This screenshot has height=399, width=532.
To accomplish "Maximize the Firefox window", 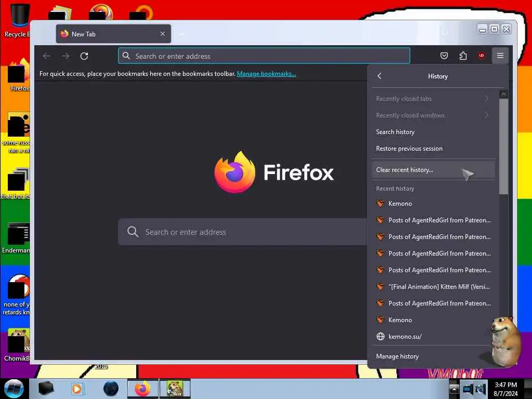I will coord(495,30).
